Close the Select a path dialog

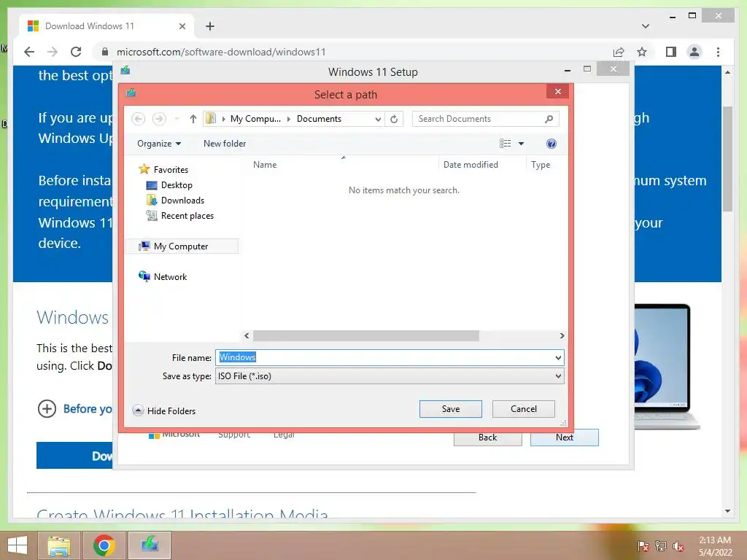coord(558,92)
